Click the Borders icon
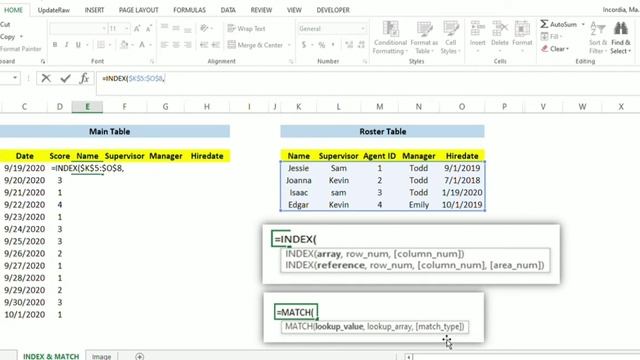The height and width of the screenshot is (360, 640). [101, 44]
